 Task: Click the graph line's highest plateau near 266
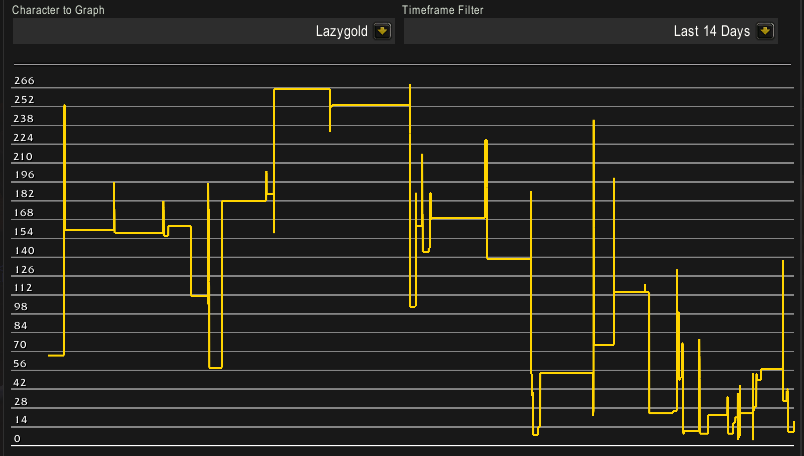click(x=301, y=89)
